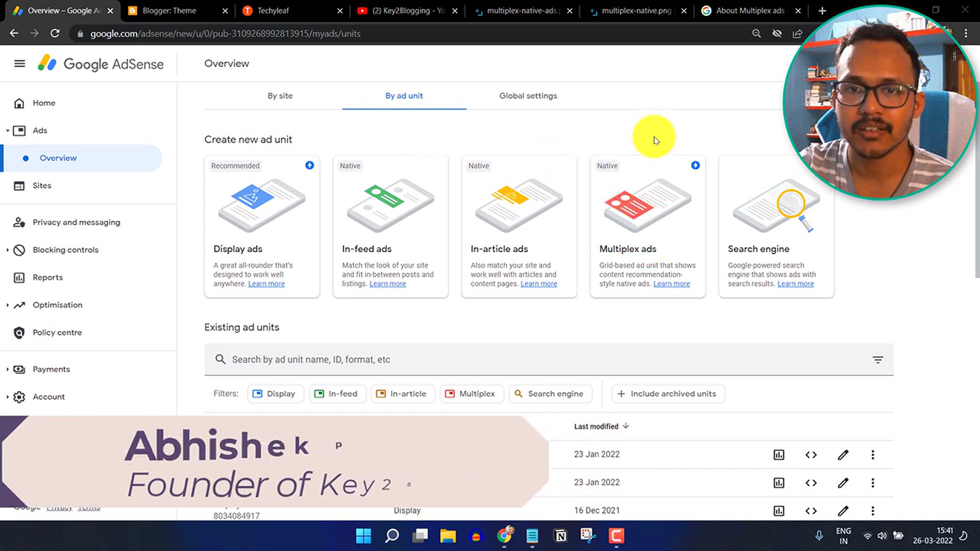Get code for first 23 Jan 2022 unit
This screenshot has height=551, width=980.
pyautogui.click(x=811, y=455)
